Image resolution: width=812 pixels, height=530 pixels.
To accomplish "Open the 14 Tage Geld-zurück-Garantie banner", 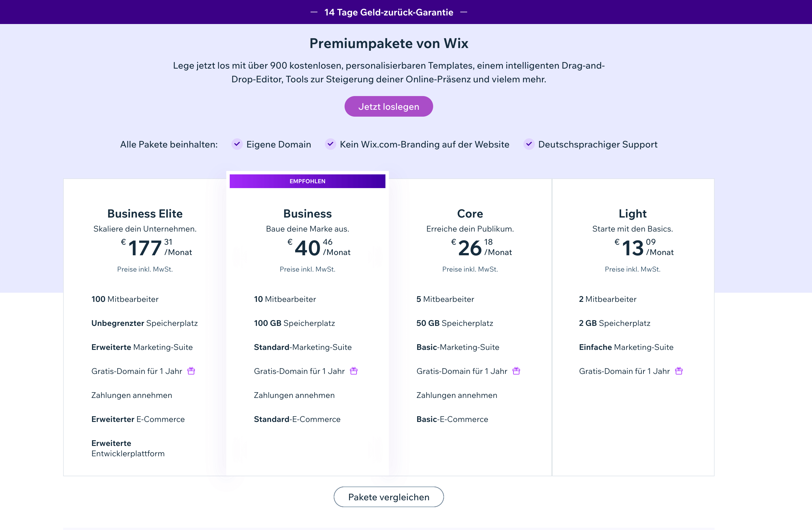I will 389,12.
